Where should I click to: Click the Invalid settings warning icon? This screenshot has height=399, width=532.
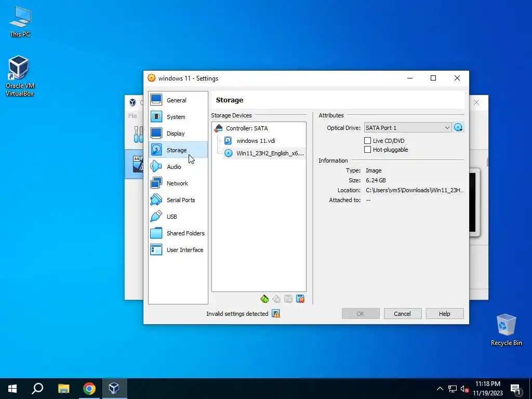(x=276, y=314)
